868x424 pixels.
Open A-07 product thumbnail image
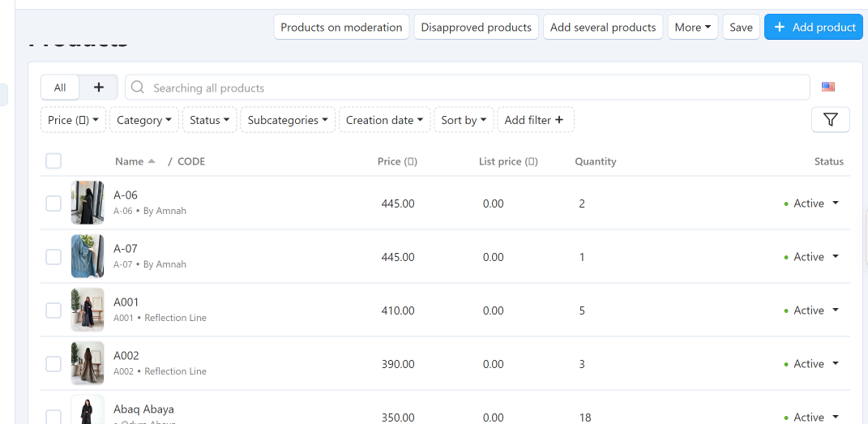click(x=88, y=256)
